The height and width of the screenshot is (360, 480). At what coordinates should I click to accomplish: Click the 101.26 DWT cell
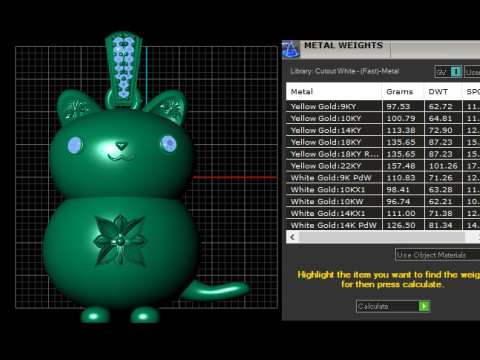[443, 166]
